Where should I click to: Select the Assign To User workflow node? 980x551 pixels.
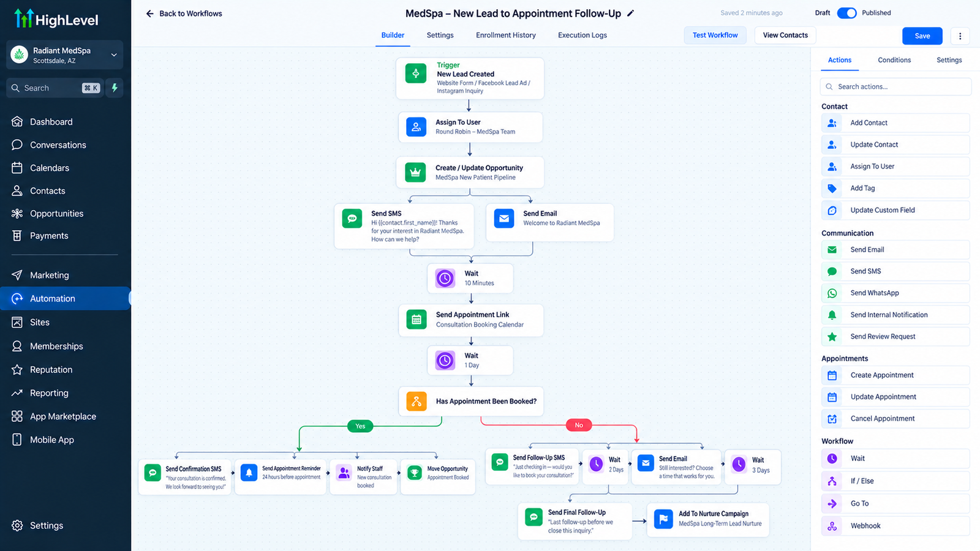click(x=470, y=127)
